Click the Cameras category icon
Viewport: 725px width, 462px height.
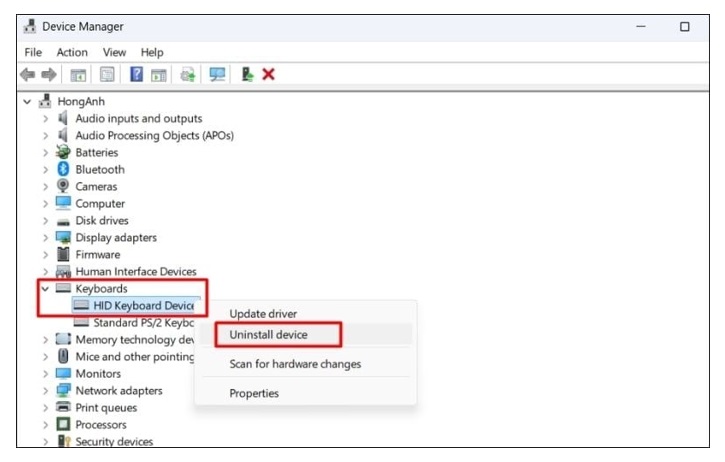pos(64,187)
